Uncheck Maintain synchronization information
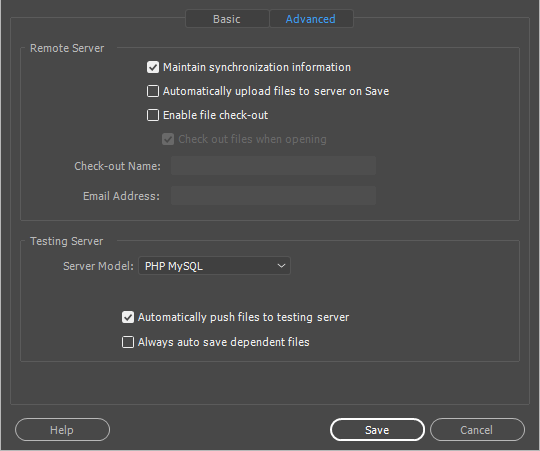Viewport: 540px width, 451px height. pyautogui.click(x=153, y=67)
